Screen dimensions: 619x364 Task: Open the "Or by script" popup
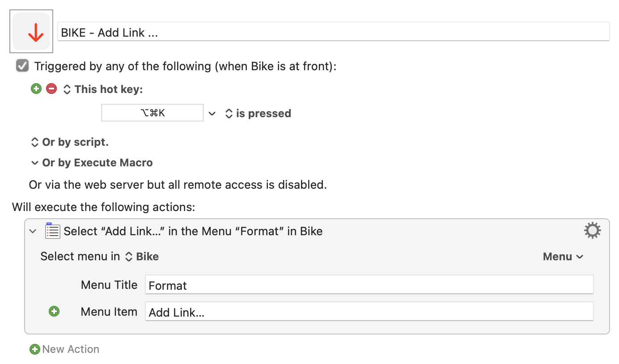(69, 142)
